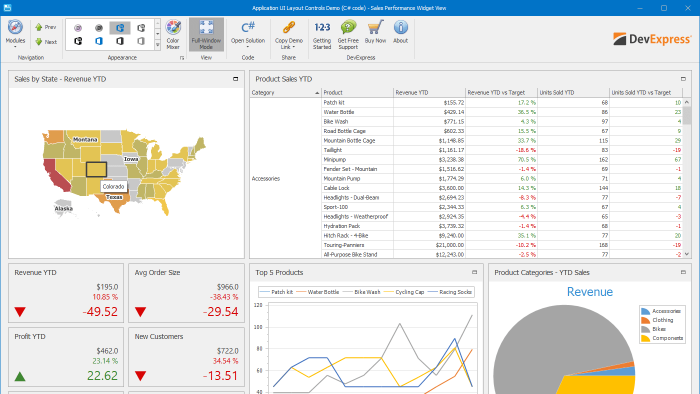This screenshot has height=394, width=700.
Task: Sort by Category column header
Action: coord(285,92)
